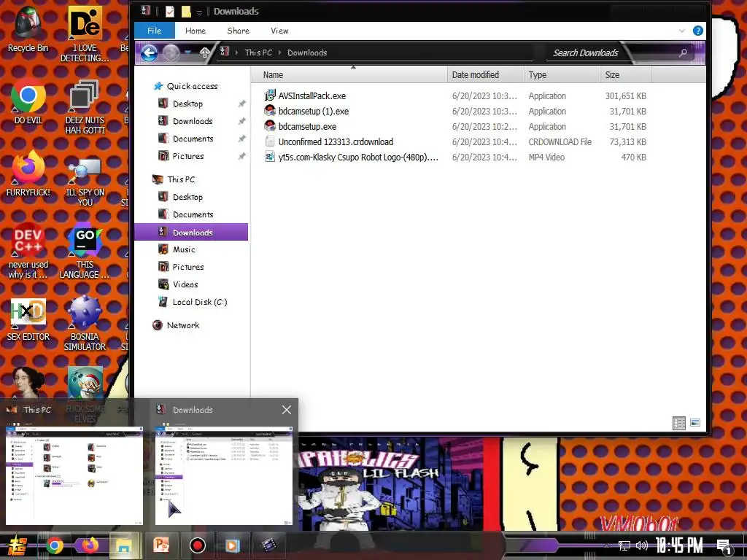Select bdcamsetup.exe file
Image resolution: width=747 pixels, height=560 pixels.
(307, 126)
